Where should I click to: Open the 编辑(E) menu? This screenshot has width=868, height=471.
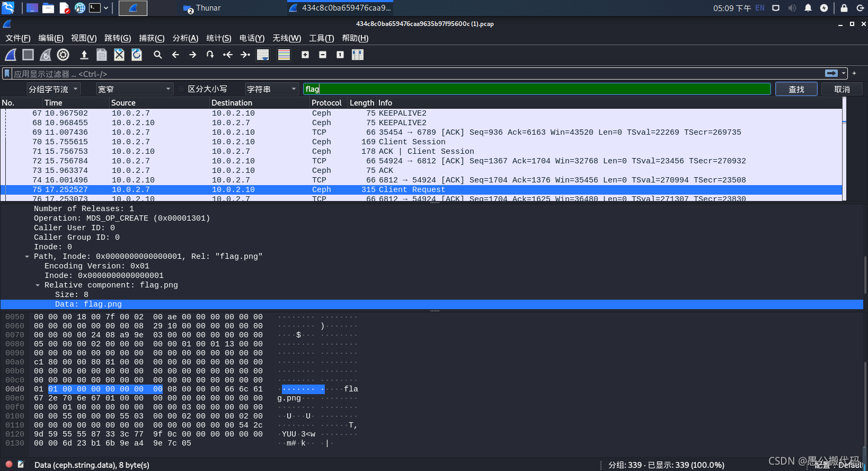51,38
